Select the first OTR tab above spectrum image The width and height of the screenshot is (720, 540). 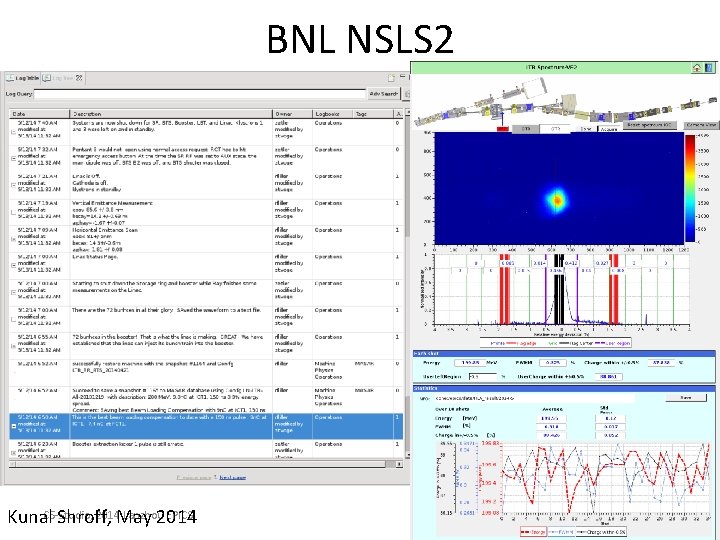[526, 129]
